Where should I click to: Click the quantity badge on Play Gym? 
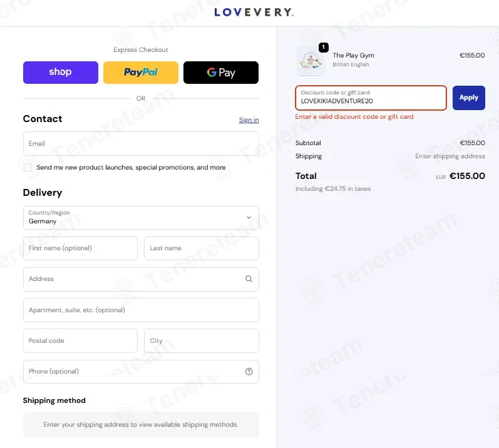tap(323, 48)
